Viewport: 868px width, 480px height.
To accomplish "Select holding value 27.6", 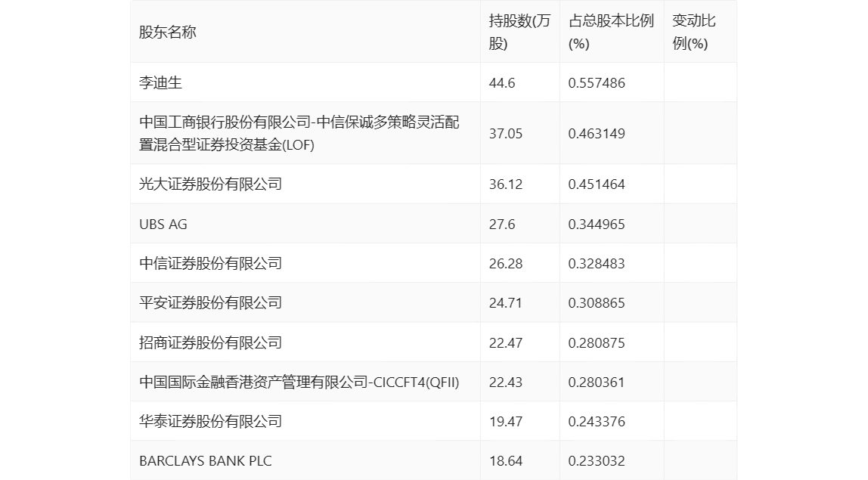I will [x=502, y=225].
